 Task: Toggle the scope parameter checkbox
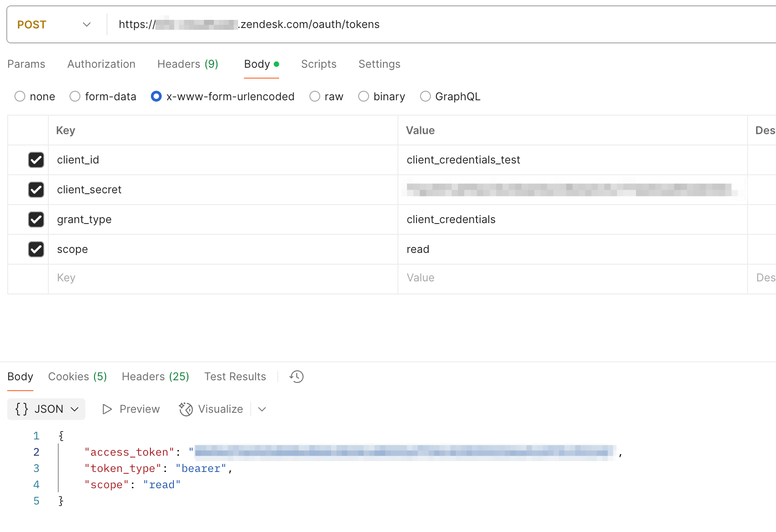pos(36,249)
